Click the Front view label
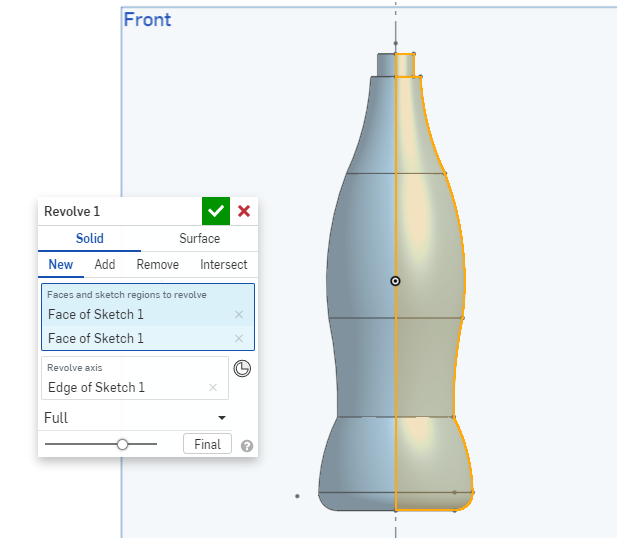Viewport: 617px width, 538px height. click(147, 19)
